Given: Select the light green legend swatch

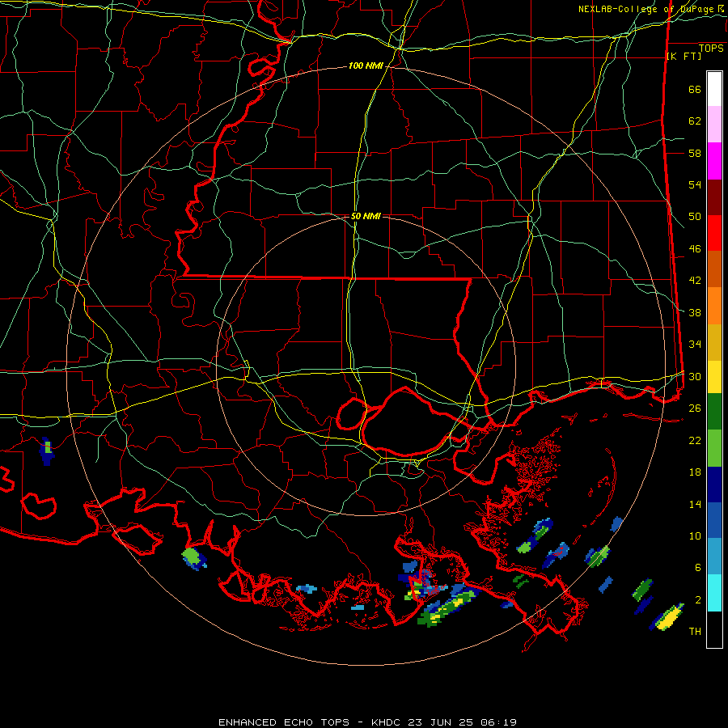Looking at the screenshot, I should [x=714, y=447].
